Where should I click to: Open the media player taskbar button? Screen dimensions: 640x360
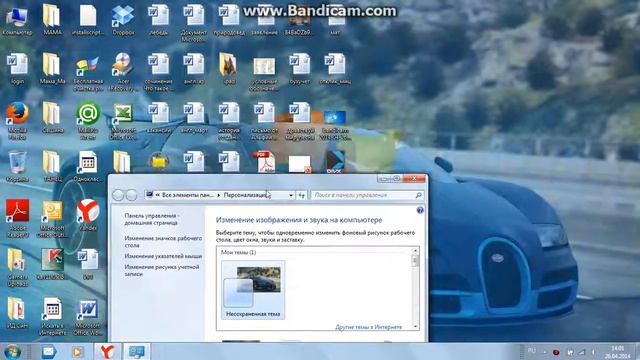click(x=77, y=351)
